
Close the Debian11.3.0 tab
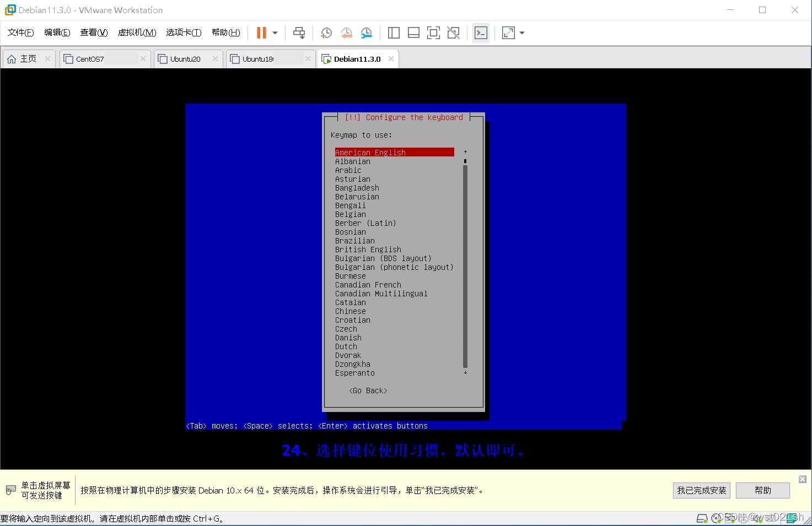pos(391,59)
